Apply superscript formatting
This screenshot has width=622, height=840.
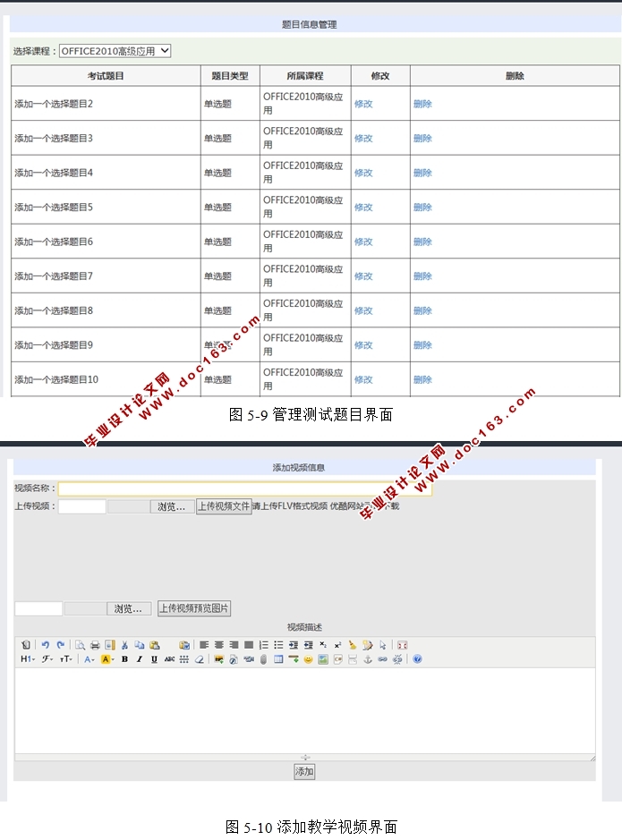[337, 645]
